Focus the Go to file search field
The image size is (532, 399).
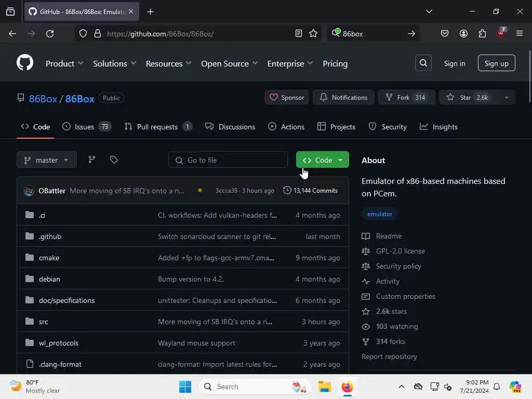[x=228, y=160]
